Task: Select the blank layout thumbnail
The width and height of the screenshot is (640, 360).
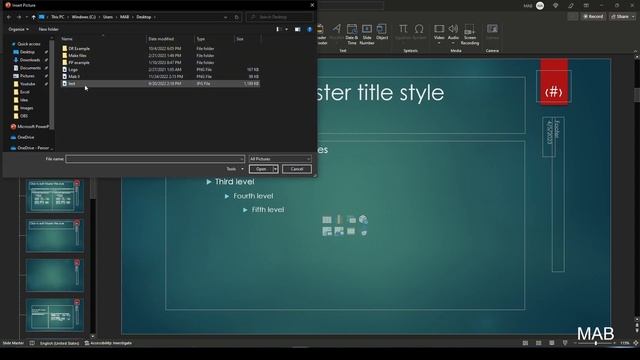Action: [55, 275]
